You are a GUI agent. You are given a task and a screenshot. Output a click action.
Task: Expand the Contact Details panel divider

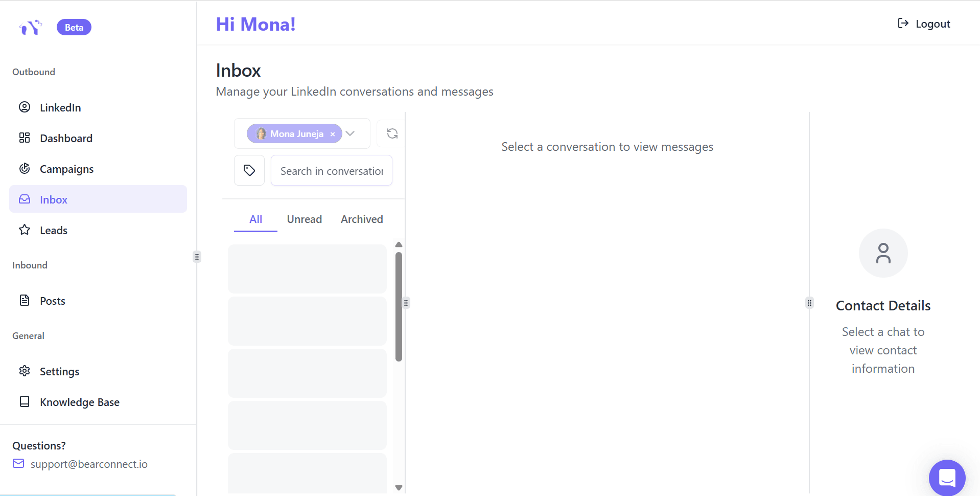pyautogui.click(x=809, y=302)
